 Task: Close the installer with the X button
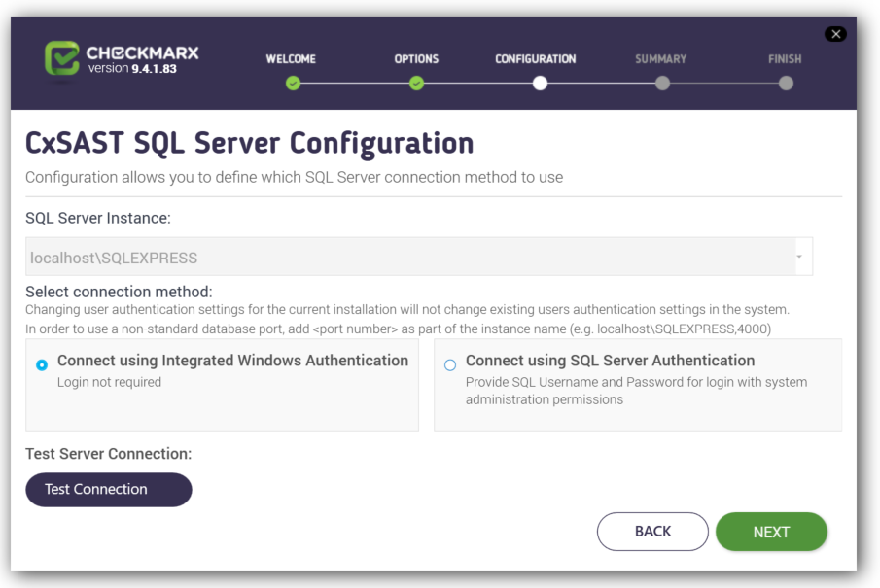(x=835, y=34)
